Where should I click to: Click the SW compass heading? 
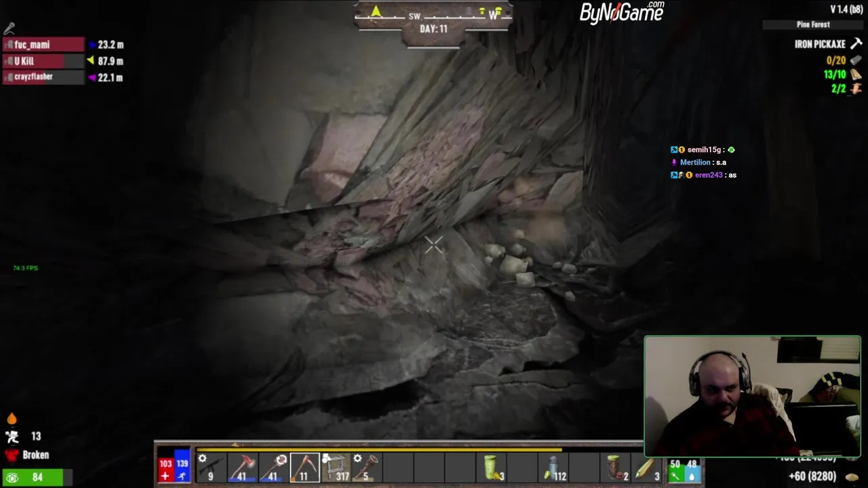pyautogui.click(x=414, y=16)
